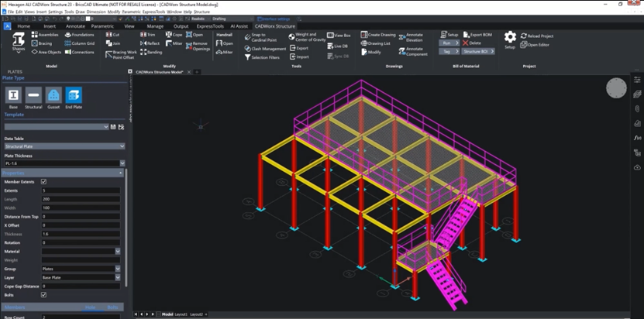Open the Dimension menu

(x=96, y=12)
